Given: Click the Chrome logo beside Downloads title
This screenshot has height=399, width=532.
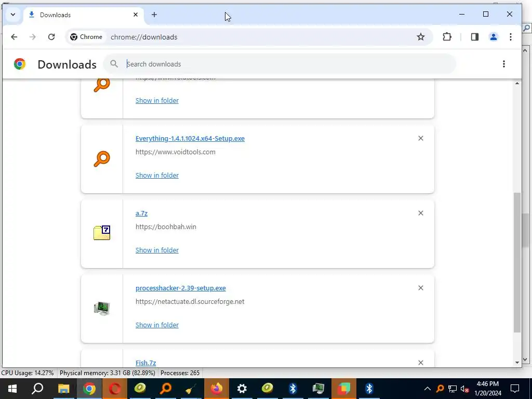Looking at the screenshot, I should point(20,64).
